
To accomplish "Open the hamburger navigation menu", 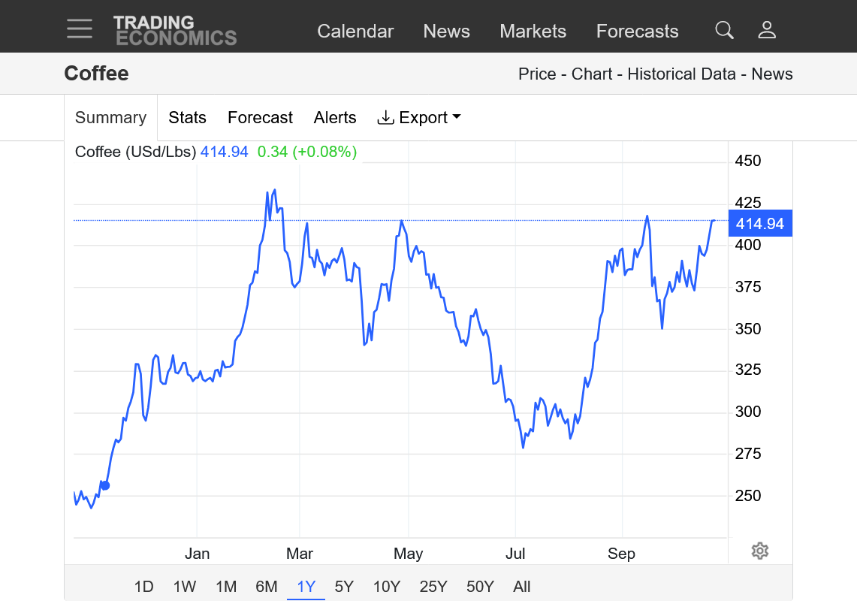I will [80, 29].
